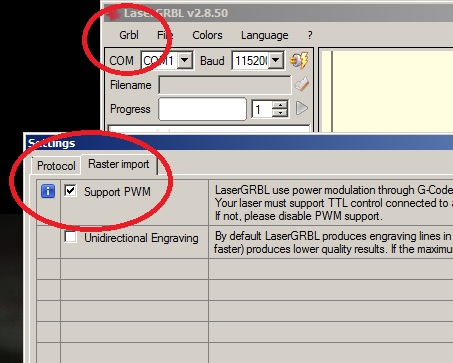This screenshot has width=453, height=363.
Task: Open the Grbl menu
Action: pyautogui.click(x=129, y=35)
